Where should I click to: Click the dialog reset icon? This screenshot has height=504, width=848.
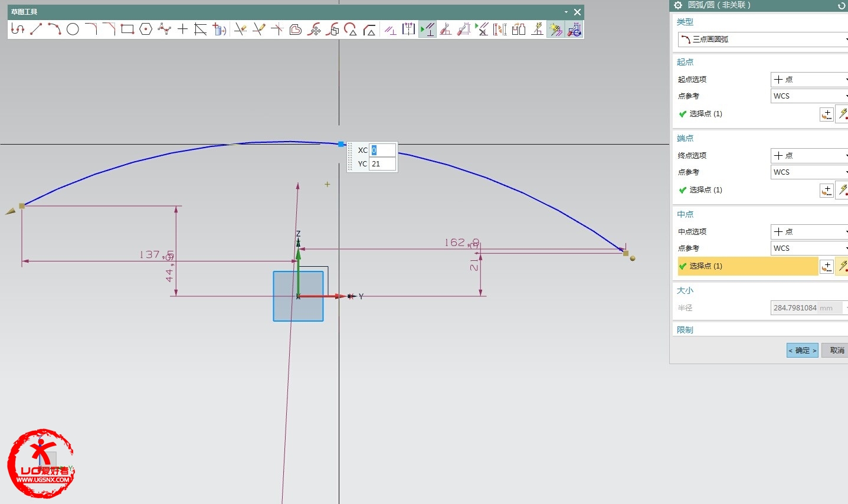tap(842, 5)
